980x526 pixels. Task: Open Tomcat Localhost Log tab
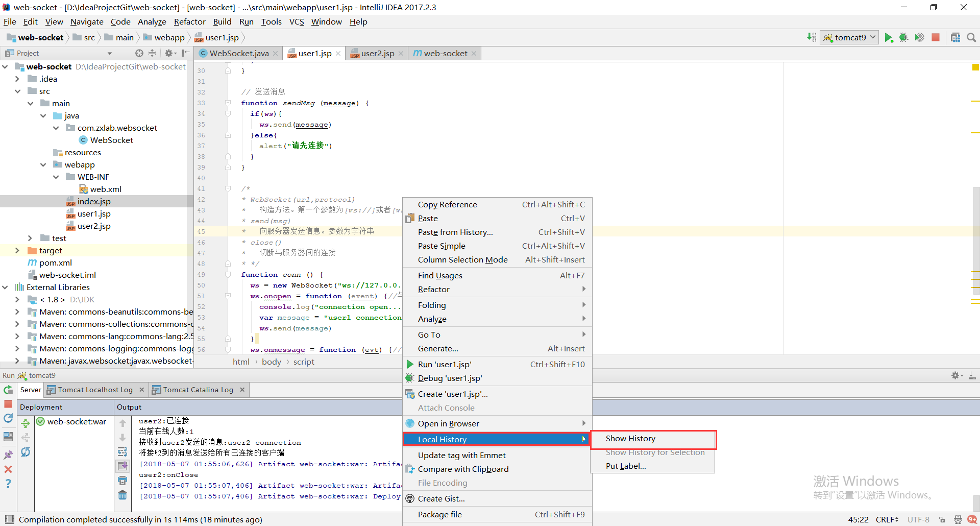click(x=95, y=390)
